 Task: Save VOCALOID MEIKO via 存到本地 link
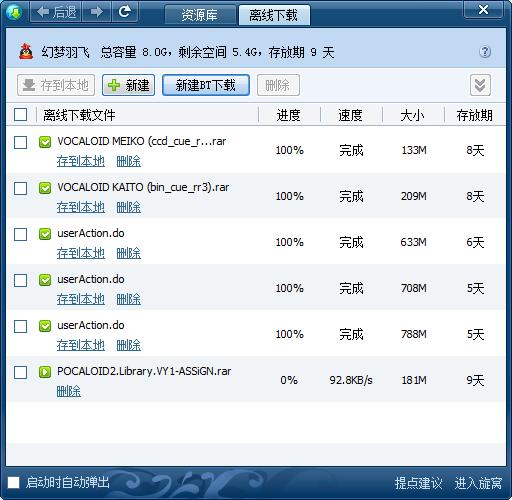point(81,161)
